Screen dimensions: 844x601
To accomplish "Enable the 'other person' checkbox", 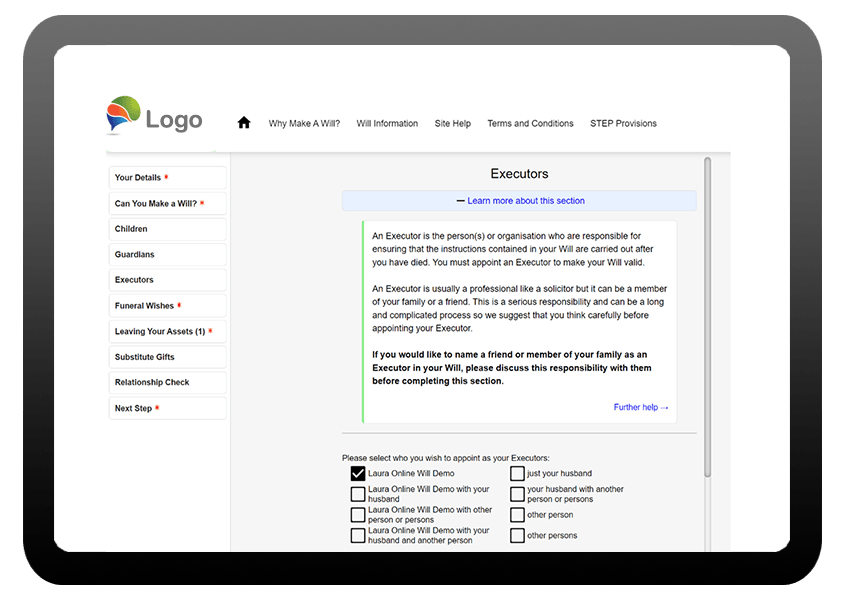I will click(x=517, y=515).
